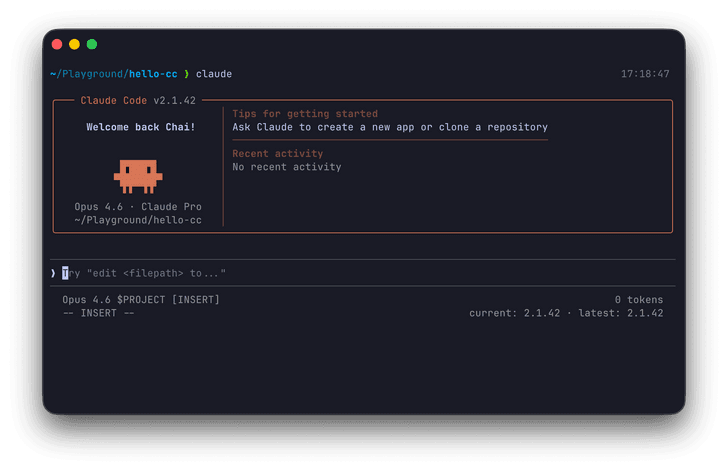Click the input prompt chevron symbol
Image resolution: width=728 pixels, height=471 pixels.
click(53, 273)
